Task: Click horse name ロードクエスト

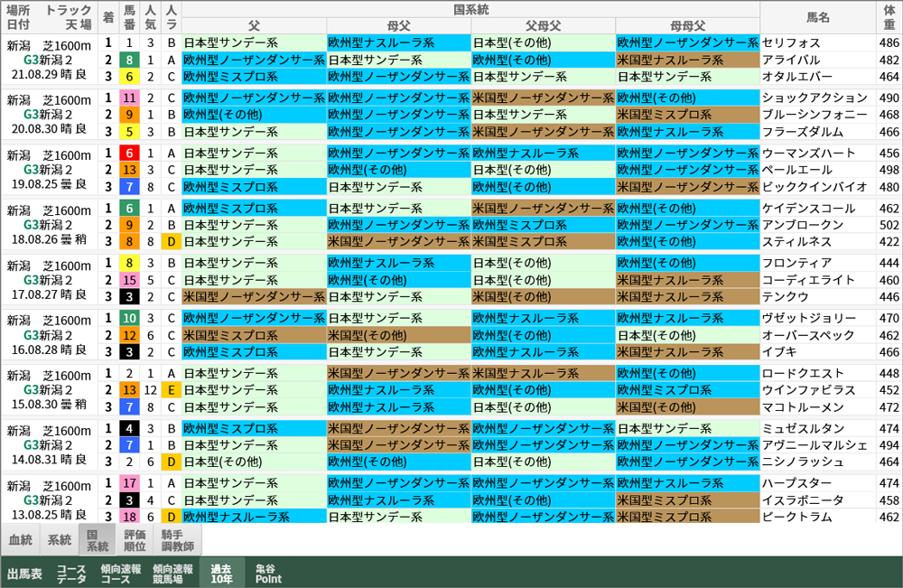Action: (x=803, y=373)
